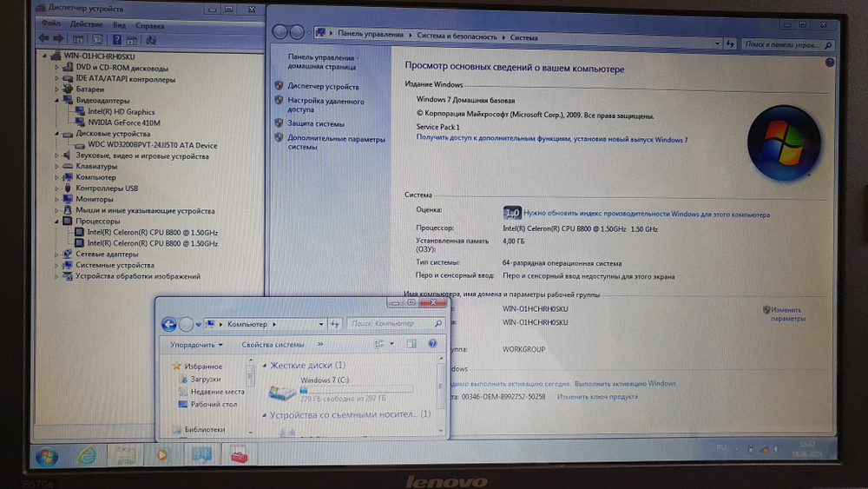Open the Вид menu in Device Manager
This screenshot has height=489, width=868.
[119, 25]
